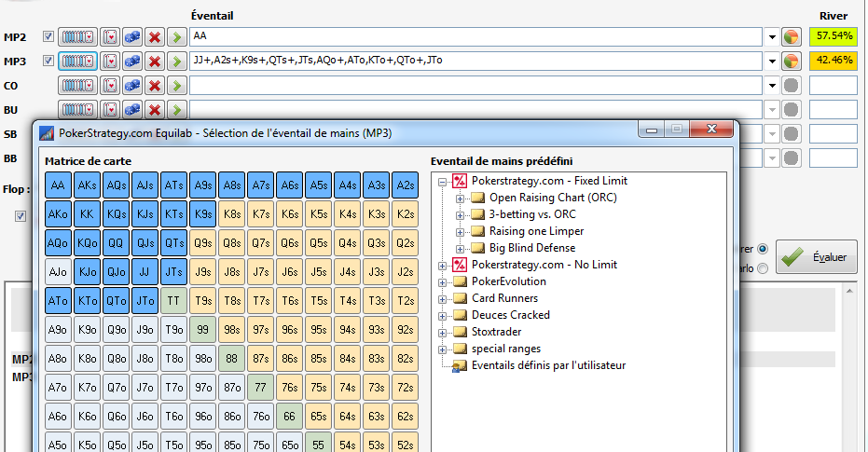The image size is (868, 452).
Task: Select Card Runners folder in tree
Action: (x=504, y=298)
